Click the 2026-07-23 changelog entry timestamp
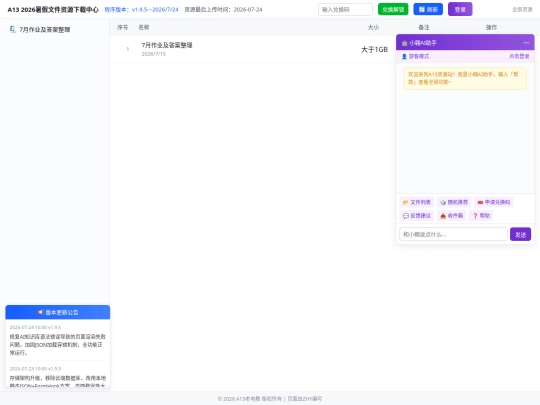The image size is (540, 405). (x=35, y=369)
